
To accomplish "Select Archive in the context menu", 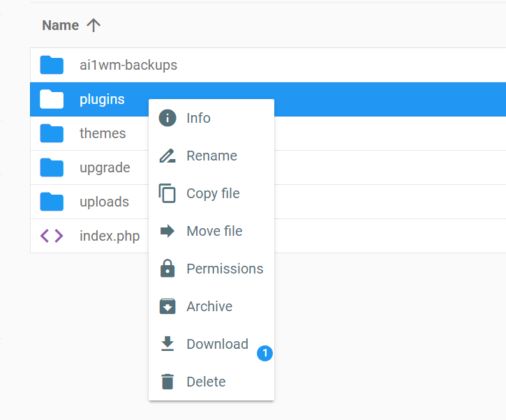I will coord(209,306).
